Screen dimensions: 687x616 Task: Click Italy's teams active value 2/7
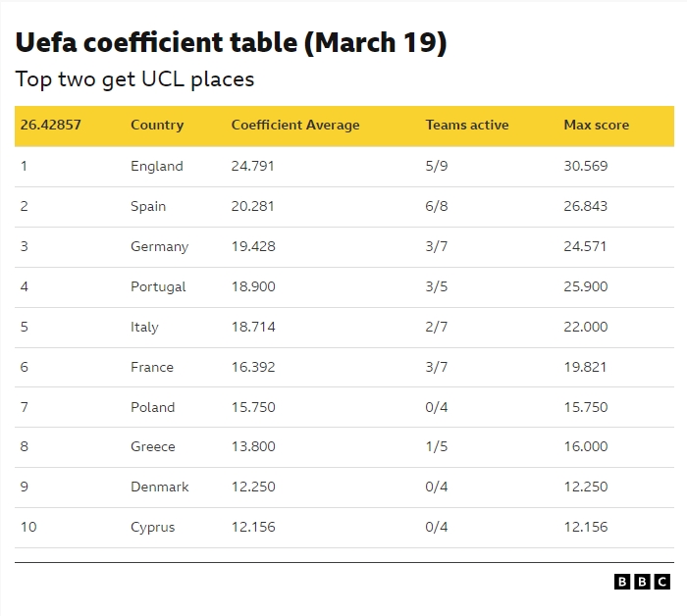(437, 328)
